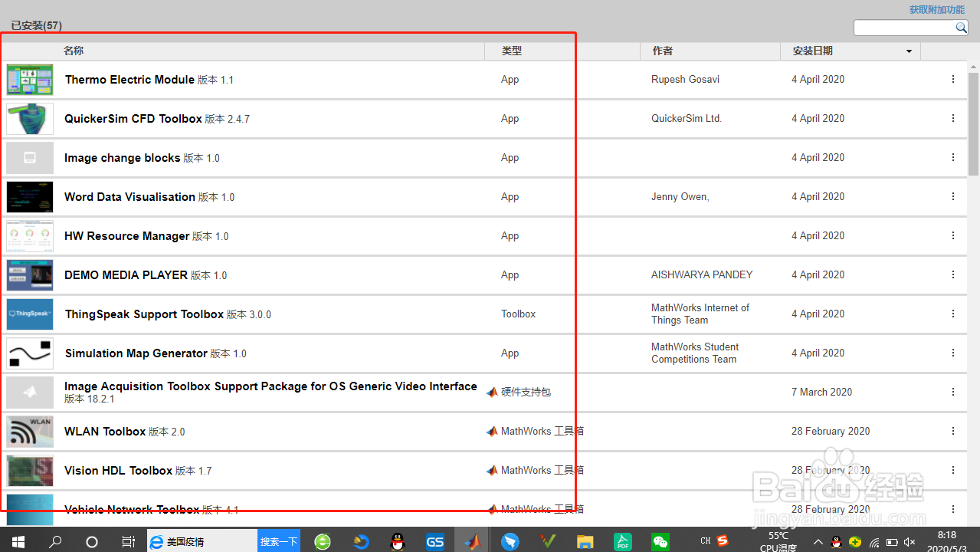Open QuickerSim CFD Toolbox add-on name
Screen dimensions: 980x552
pyautogui.click(x=133, y=119)
